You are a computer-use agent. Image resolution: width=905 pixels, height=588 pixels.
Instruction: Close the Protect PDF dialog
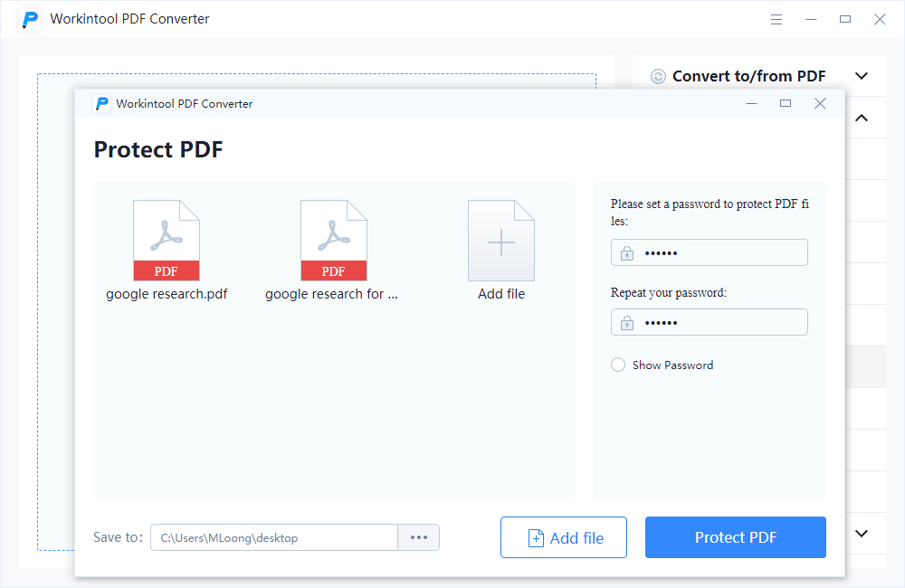[x=820, y=103]
